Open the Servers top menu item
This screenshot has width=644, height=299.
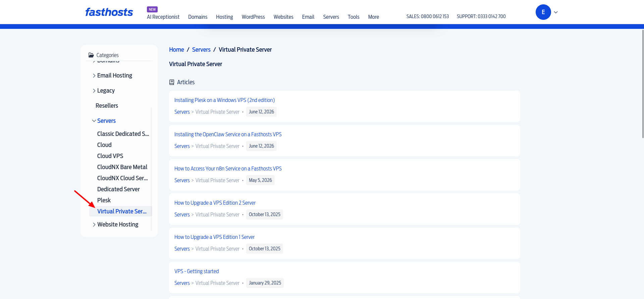(x=331, y=17)
